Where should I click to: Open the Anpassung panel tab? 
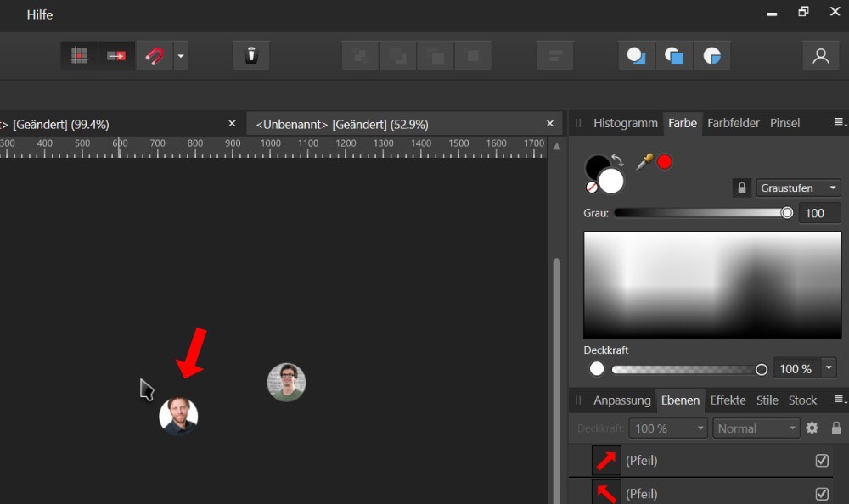click(621, 400)
